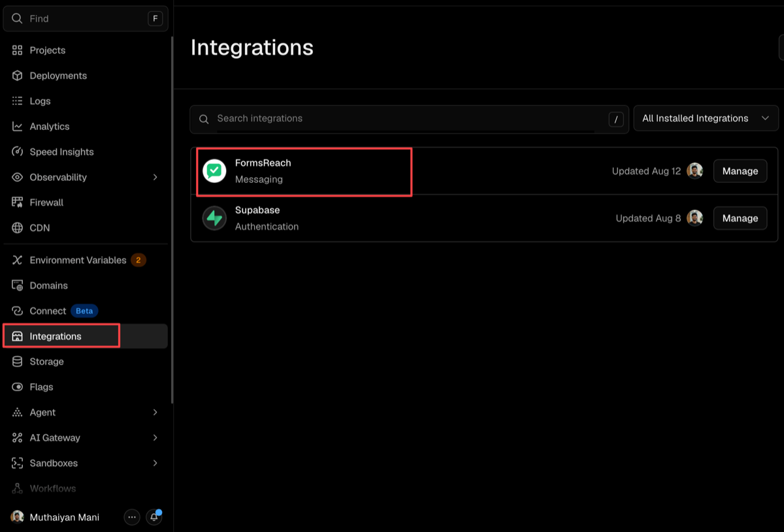The image size is (784, 532).
Task: Focus the Search integrations field
Action: click(x=409, y=119)
